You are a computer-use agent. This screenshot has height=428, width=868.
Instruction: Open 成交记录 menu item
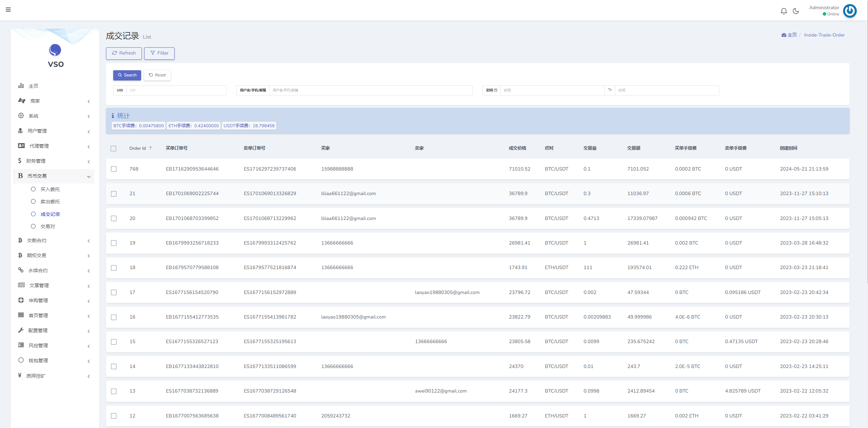pos(50,214)
